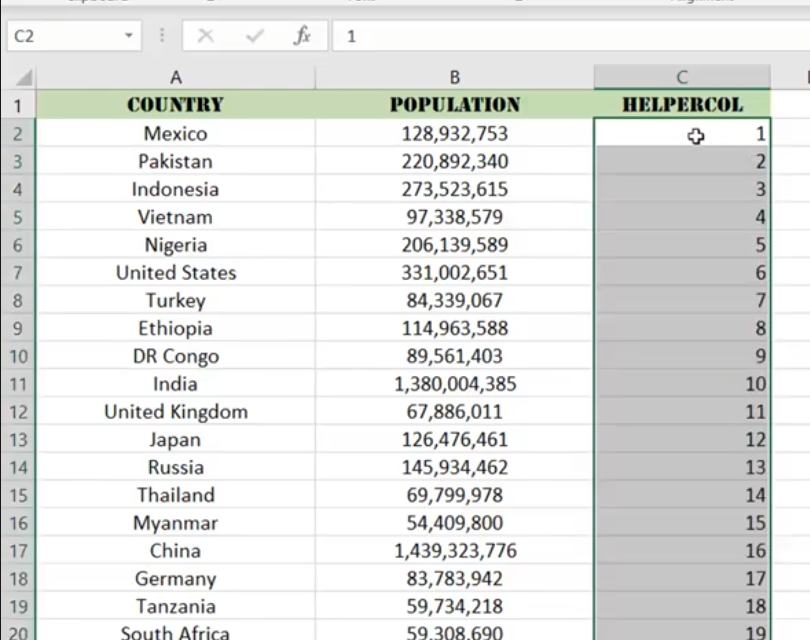Click population value 97,338,579
810x640 pixels.
pyautogui.click(x=455, y=217)
